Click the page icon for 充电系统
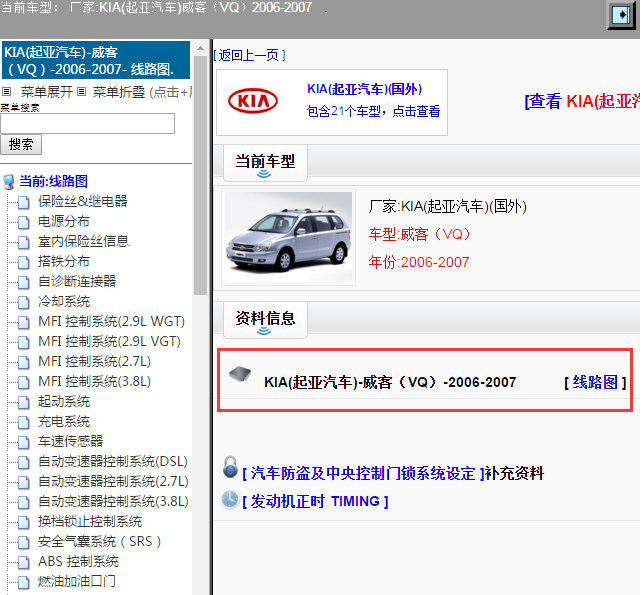Screen dimensions: 640x595 point(24,422)
